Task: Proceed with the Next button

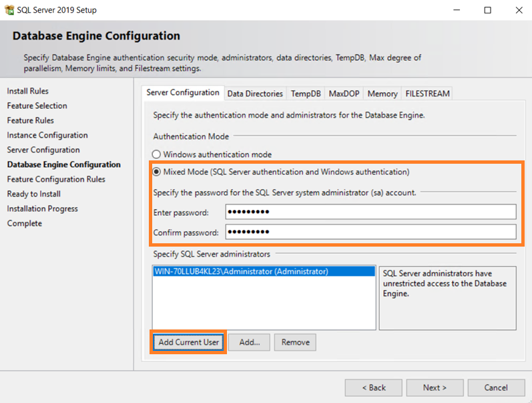Action: (x=435, y=388)
